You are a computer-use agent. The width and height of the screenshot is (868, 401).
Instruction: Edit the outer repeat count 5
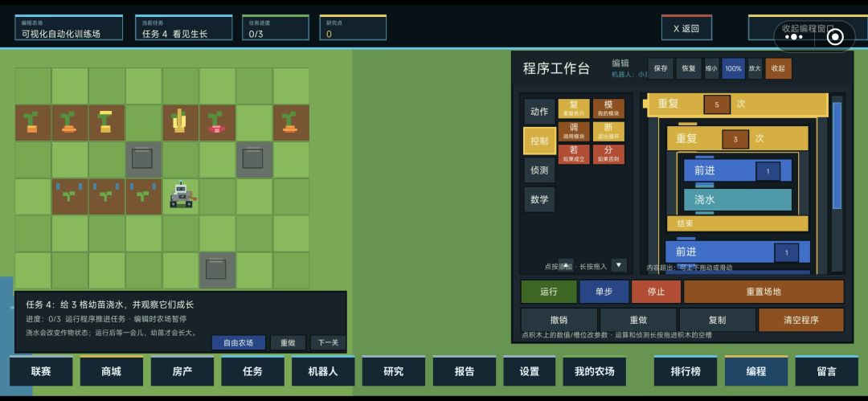click(x=717, y=104)
